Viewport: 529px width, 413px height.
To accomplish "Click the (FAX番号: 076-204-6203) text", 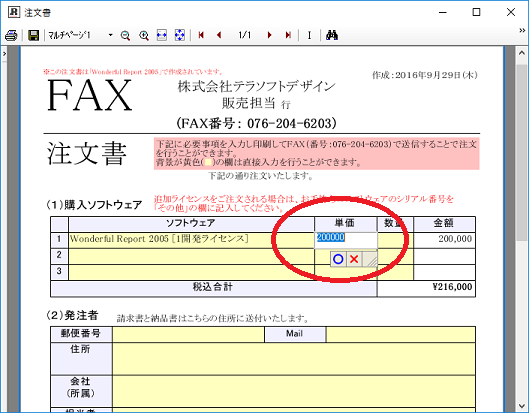I will 256,123.
